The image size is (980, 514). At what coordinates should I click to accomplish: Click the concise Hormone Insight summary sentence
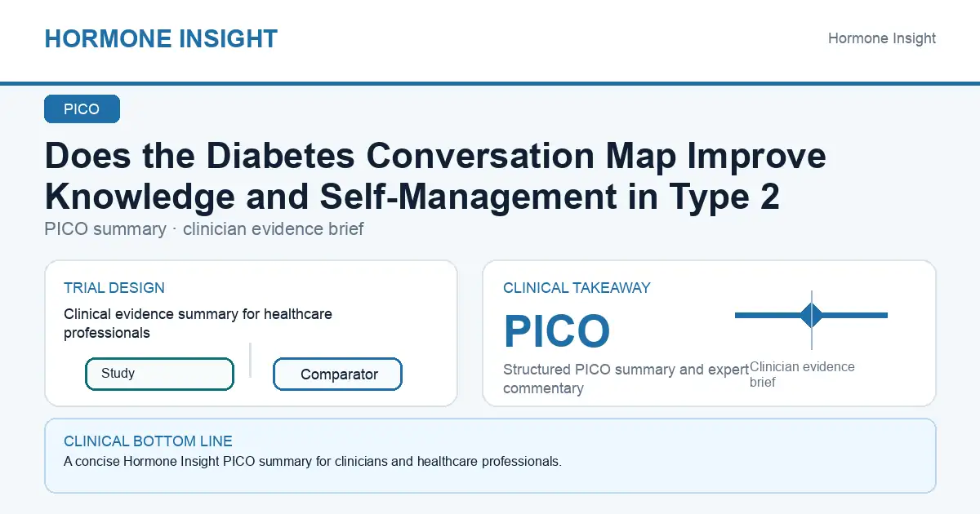(x=313, y=462)
